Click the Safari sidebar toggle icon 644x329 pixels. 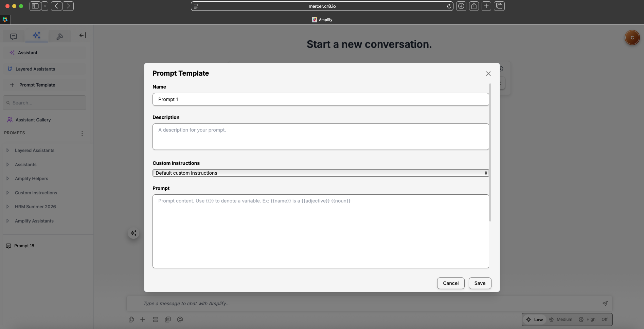point(35,6)
